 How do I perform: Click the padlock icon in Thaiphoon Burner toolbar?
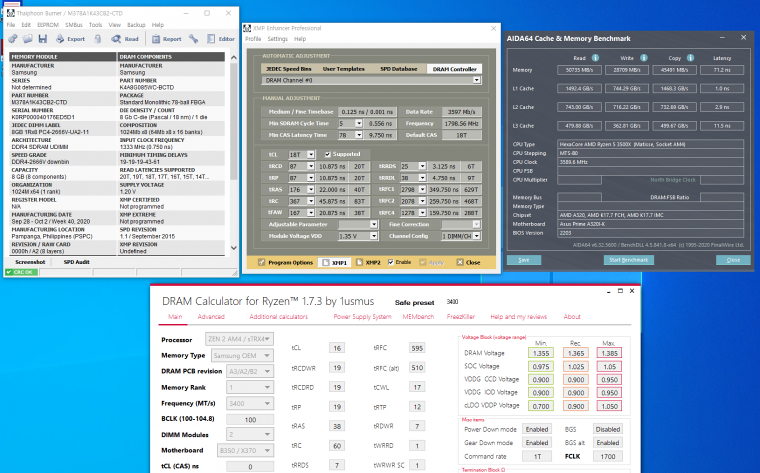click(98, 39)
